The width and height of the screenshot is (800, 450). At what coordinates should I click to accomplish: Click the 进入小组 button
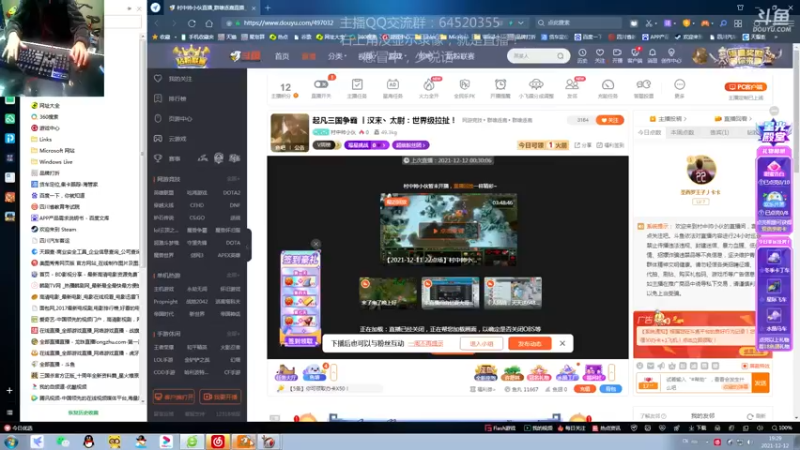[481, 343]
